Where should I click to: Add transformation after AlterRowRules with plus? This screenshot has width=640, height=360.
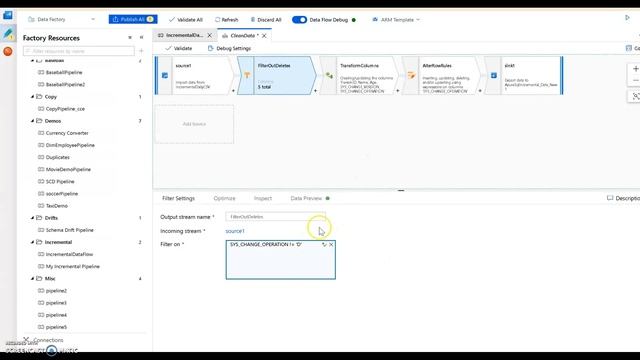pos(480,91)
